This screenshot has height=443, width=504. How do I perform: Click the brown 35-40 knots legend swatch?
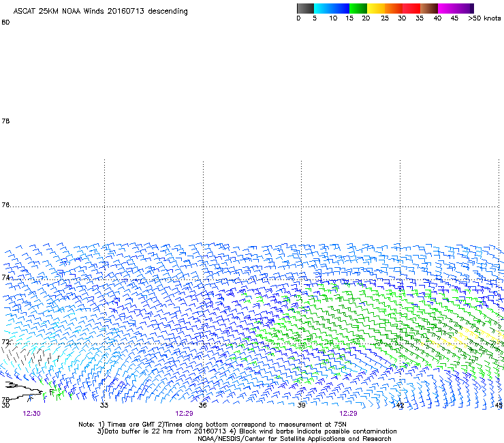[429, 8]
